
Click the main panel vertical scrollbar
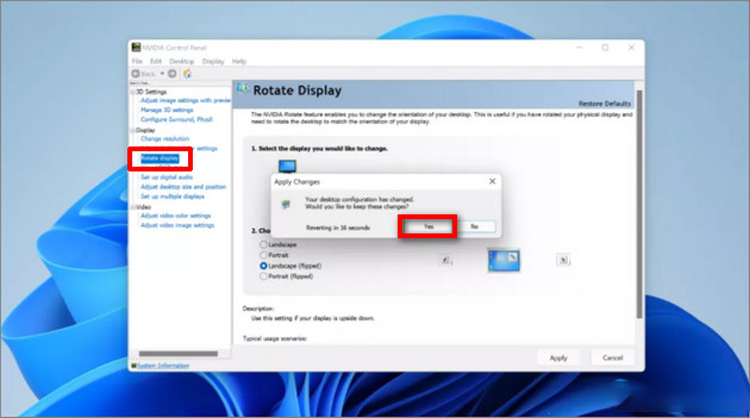click(639, 204)
